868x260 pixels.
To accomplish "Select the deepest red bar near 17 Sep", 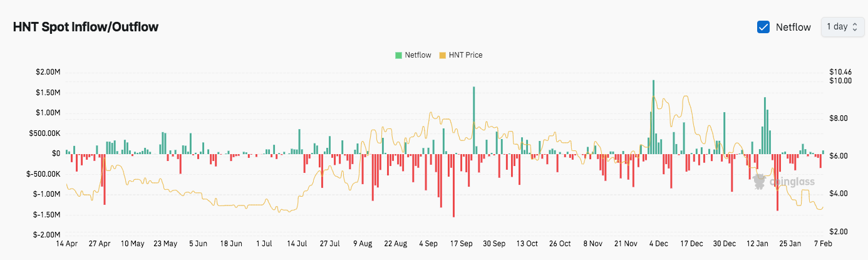I will click(x=453, y=185).
